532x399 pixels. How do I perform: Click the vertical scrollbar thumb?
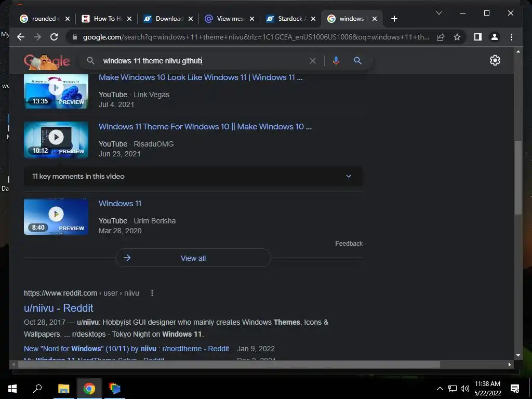click(518, 178)
